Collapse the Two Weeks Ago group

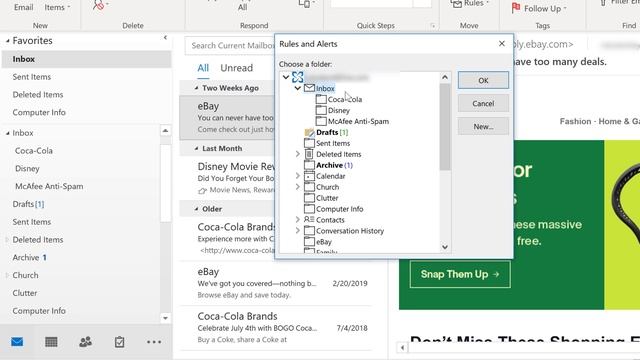[196, 88]
